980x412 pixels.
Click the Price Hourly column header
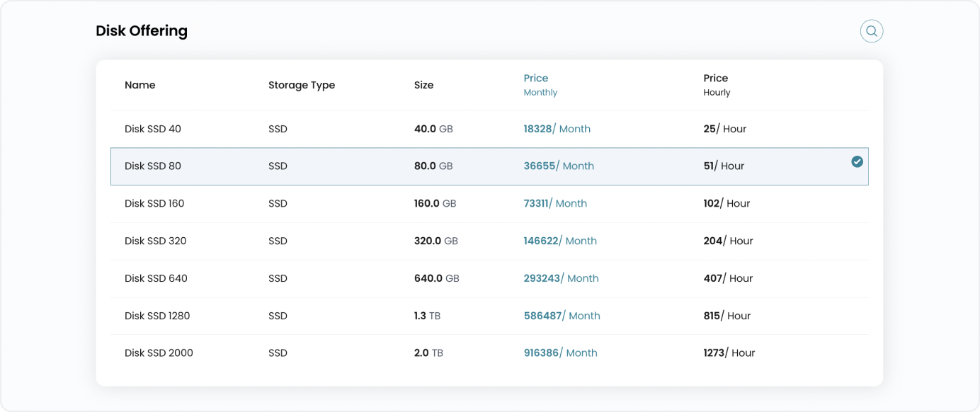[x=716, y=84]
